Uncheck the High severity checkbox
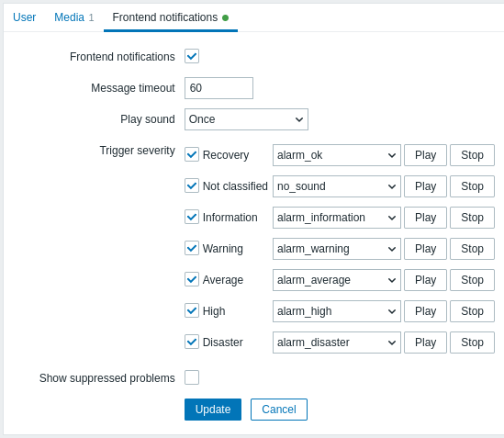The height and width of the screenshot is (438, 504). coord(192,310)
